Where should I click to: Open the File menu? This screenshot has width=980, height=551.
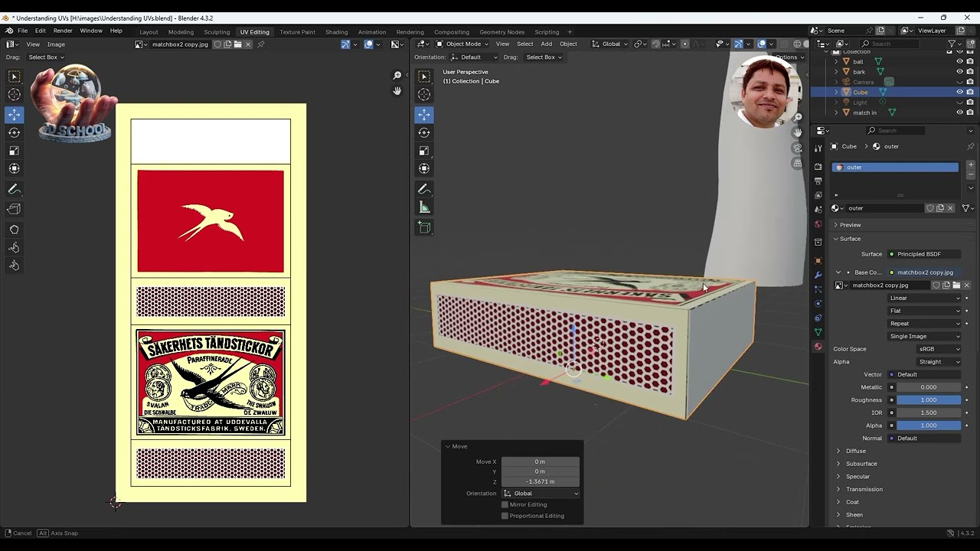click(x=23, y=31)
